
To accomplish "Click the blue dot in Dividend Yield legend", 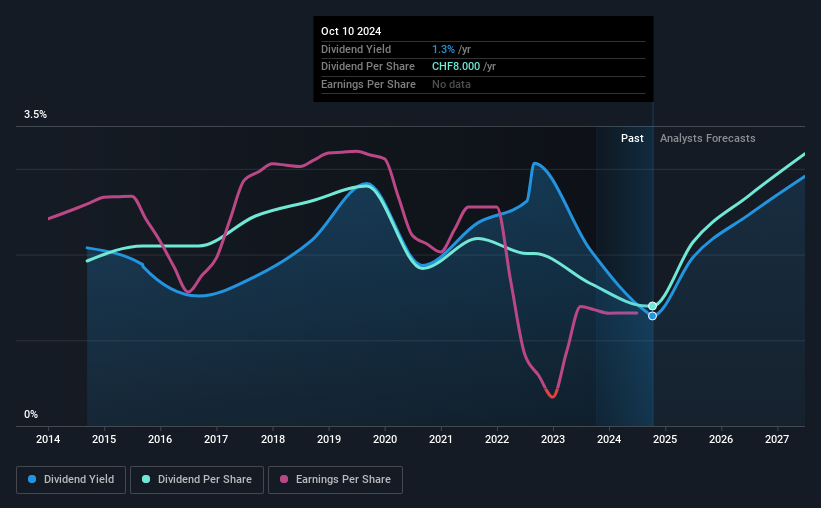I will 32,479.
